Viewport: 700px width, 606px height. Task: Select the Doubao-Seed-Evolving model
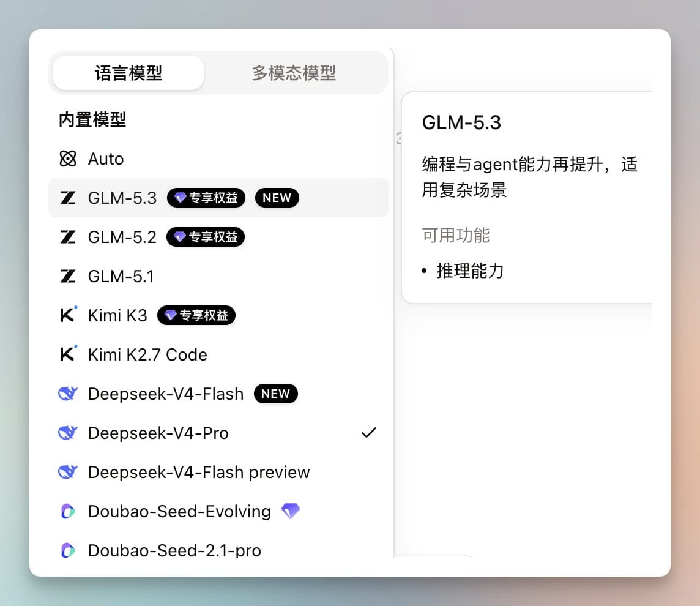[218, 511]
